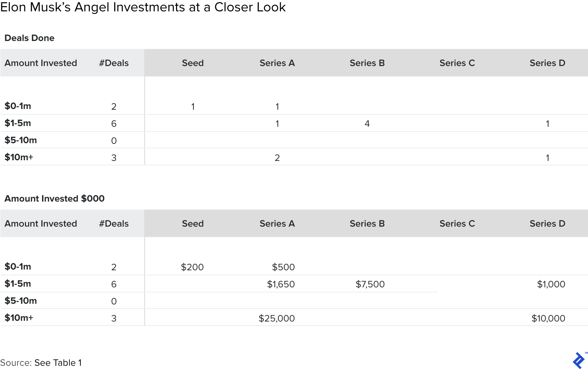Click the Amount Invested $000 heading

point(54,199)
